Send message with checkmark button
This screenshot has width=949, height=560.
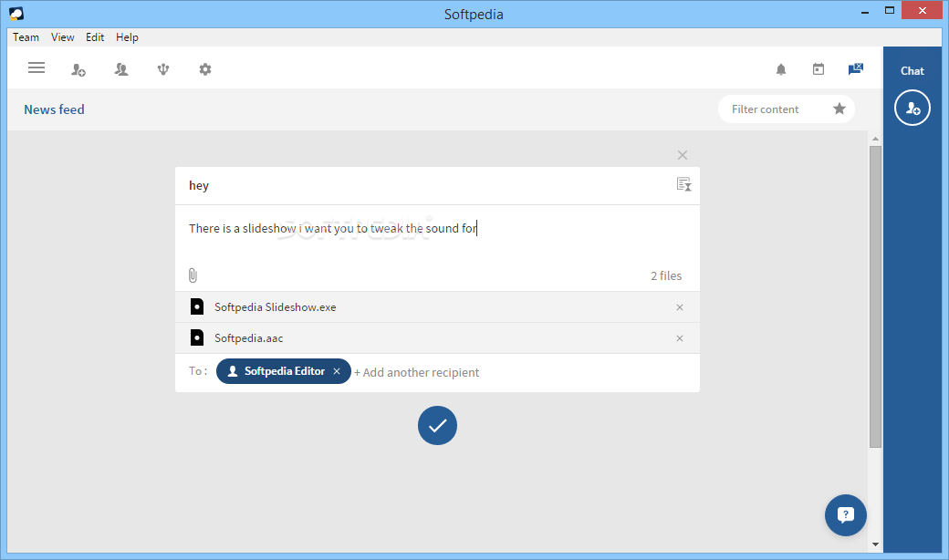coord(437,425)
